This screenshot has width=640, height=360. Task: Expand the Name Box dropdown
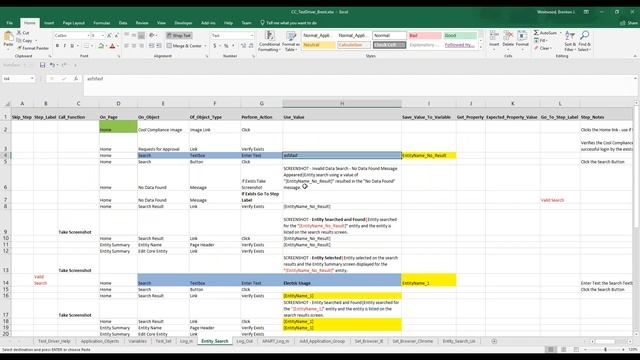[32, 78]
